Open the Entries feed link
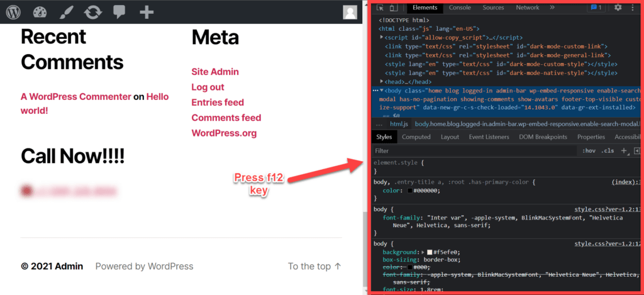Screen dimensions: 644x295 pos(218,103)
